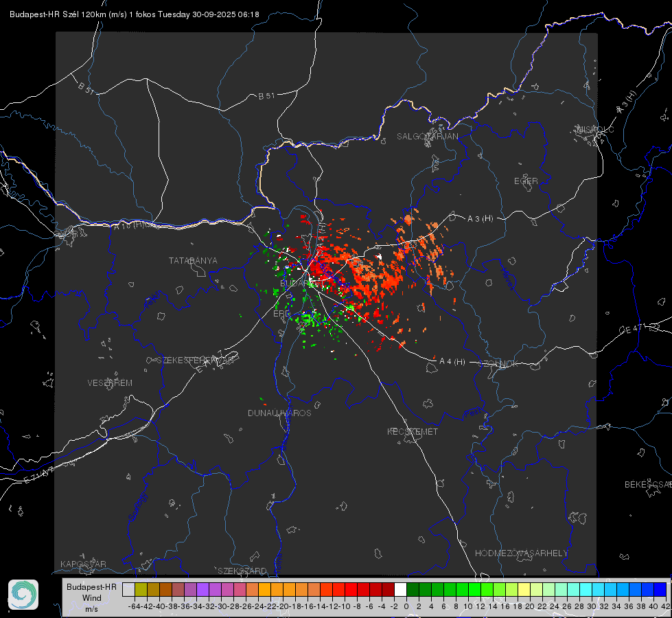Click the '-64' value in the legend

[x=135, y=606]
